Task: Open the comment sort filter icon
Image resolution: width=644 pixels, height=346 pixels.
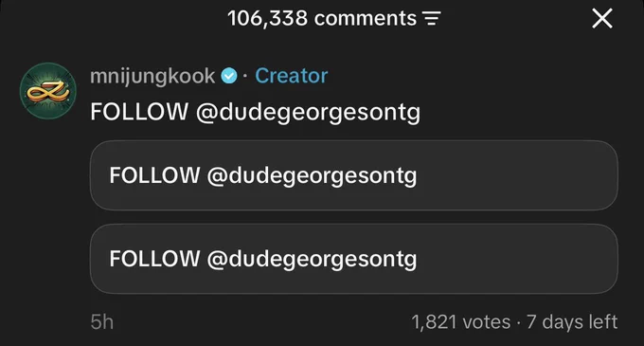Action: [x=432, y=19]
